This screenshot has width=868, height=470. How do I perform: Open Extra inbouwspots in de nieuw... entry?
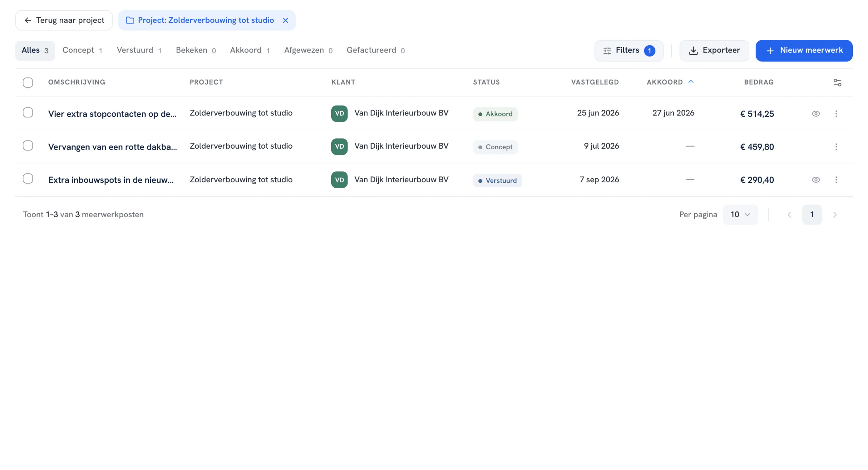111,180
